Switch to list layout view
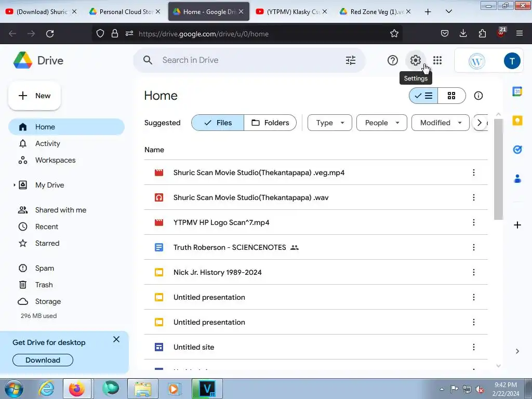The image size is (532, 399). (x=423, y=96)
